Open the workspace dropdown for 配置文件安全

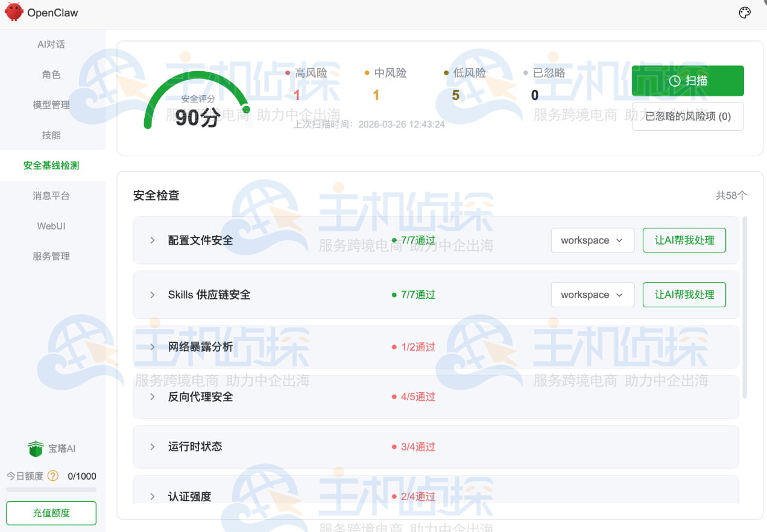click(x=592, y=240)
